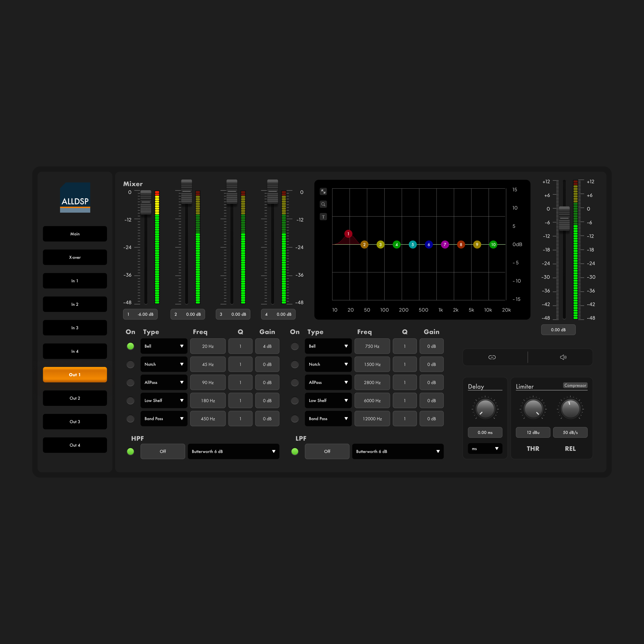Click the magnifier zoom icon in EQ graph
Viewport: 644px width, 644px height.
(x=323, y=204)
